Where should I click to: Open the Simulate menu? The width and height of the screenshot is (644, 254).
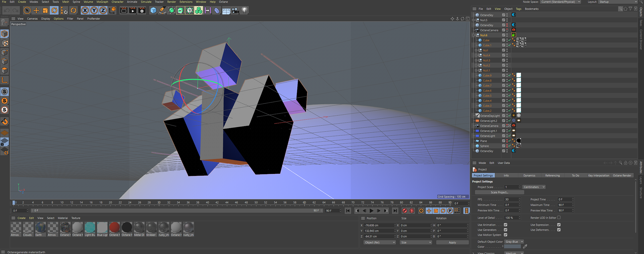click(x=146, y=2)
